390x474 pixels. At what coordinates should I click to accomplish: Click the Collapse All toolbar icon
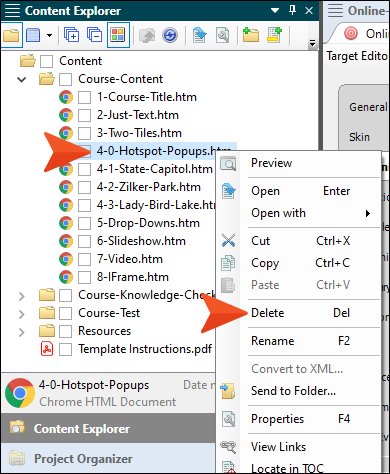(x=95, y=35)
